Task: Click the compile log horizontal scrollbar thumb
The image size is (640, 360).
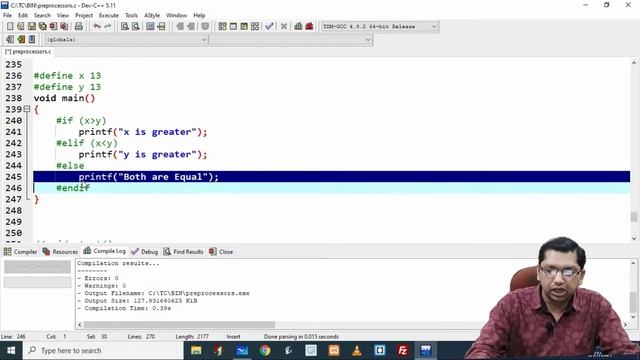Action: (179, 324)
